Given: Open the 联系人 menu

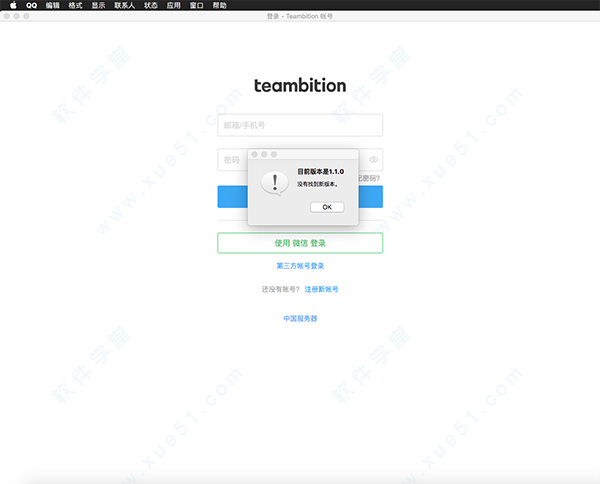Looking at the screenshot, I should coord(124,5).
